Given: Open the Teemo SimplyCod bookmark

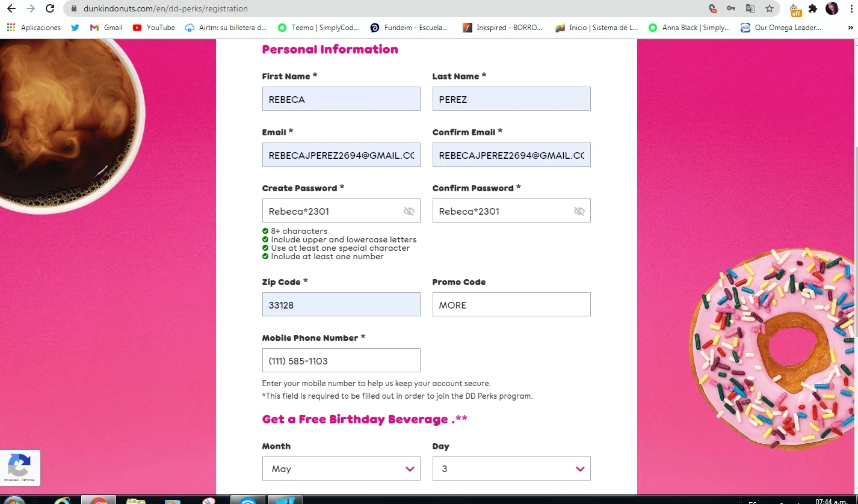Looking at the screenshot, I should point(318,28).
